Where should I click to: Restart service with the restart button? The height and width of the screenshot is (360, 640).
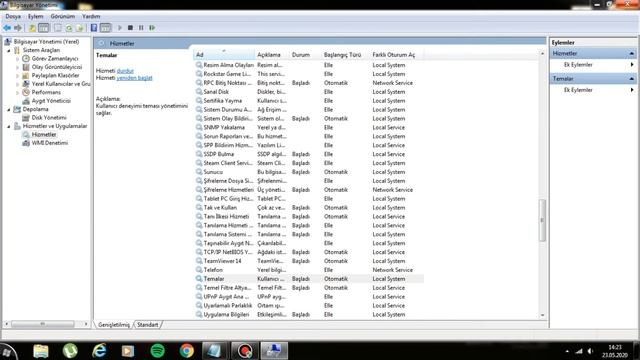(x=152, y=28)
